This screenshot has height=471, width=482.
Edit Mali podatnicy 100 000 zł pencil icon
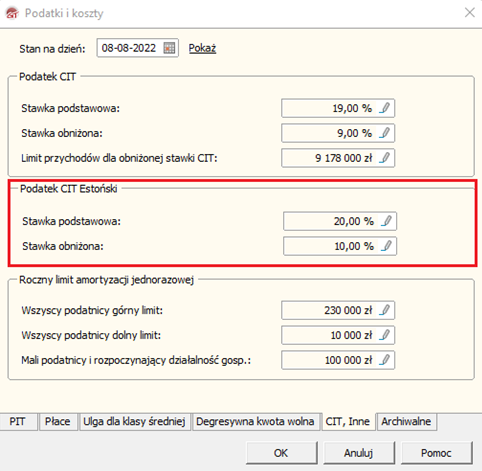tap(385, 360)
